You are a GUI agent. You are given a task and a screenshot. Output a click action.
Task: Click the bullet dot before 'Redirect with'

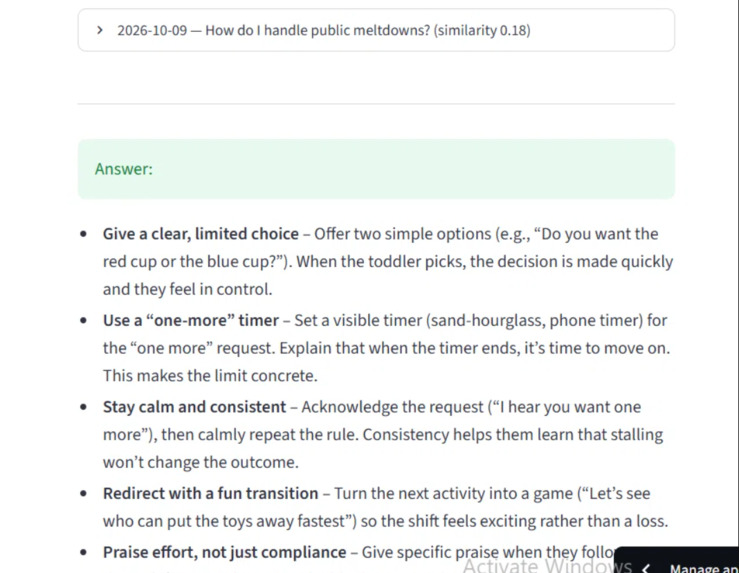84,493
